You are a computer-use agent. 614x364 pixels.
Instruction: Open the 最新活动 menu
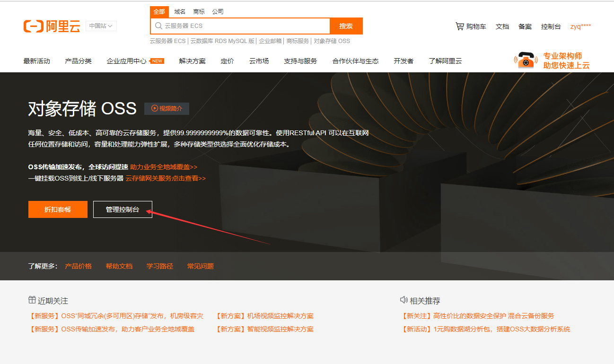(x=37, y=61)
